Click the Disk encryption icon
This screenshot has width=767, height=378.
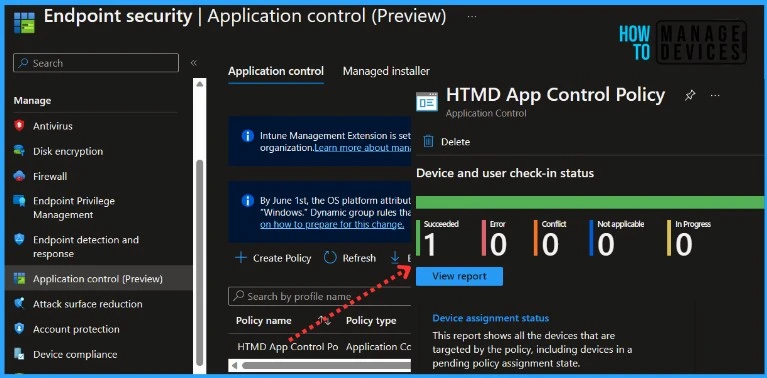(20, 151)
